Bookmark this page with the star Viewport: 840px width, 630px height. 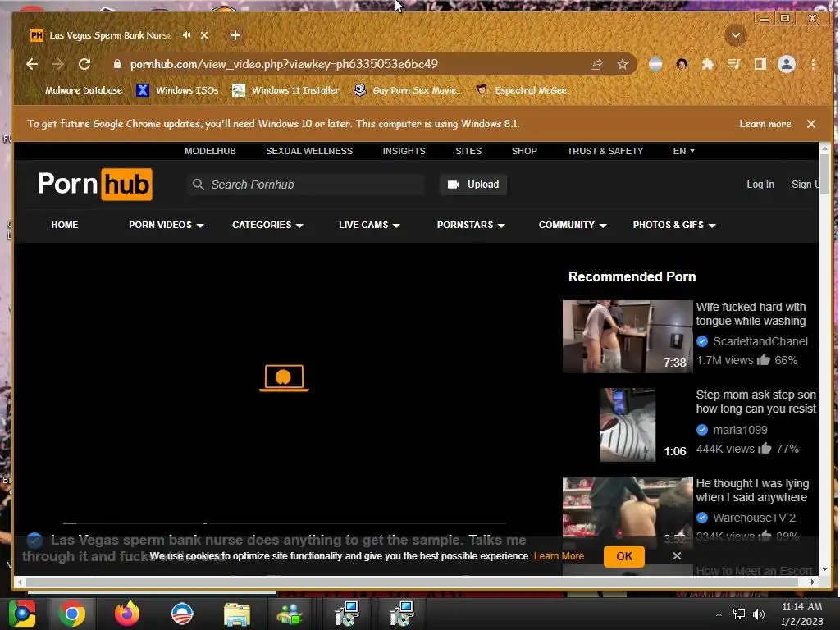pyautogui.click(x=622, y=64)
